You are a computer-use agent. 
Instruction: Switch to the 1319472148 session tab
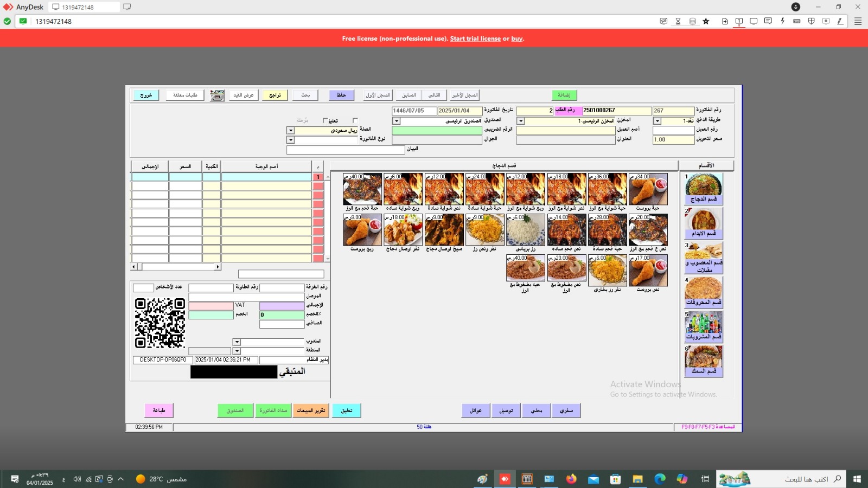point(84,7)
